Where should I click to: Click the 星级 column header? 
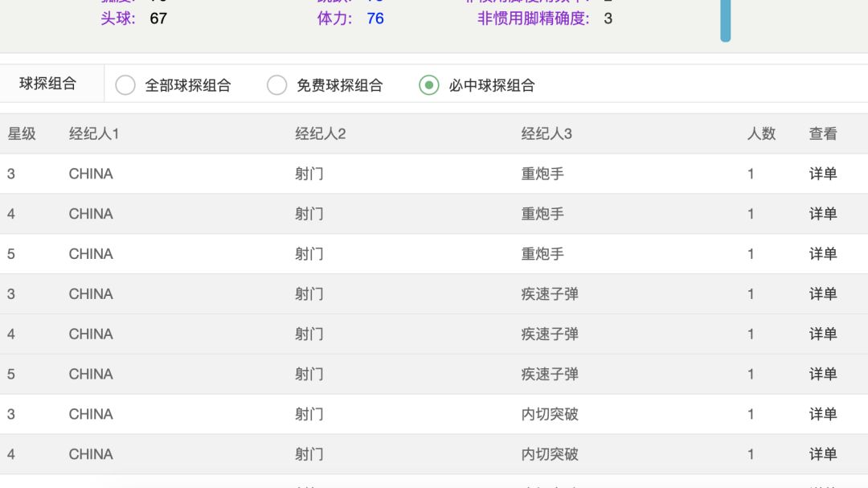click(22, 134)
